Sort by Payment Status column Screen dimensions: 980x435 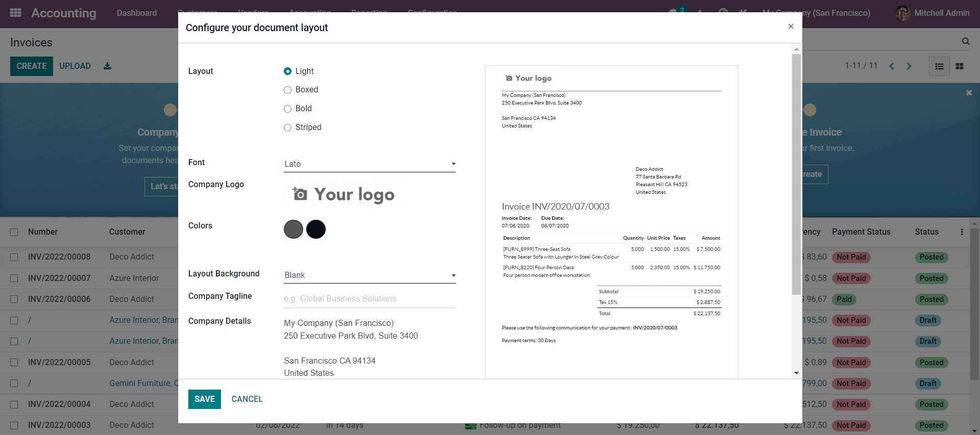pos(861,232)
